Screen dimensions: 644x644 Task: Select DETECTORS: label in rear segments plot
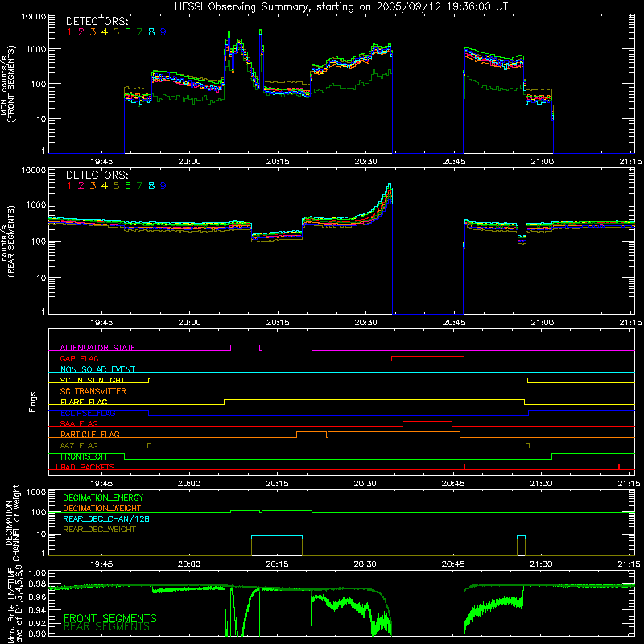pyautogui.click(x=97, y=175)
